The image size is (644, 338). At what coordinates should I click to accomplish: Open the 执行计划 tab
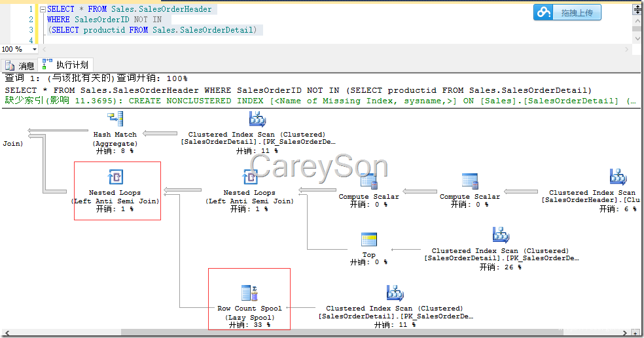tap(65, 65)
